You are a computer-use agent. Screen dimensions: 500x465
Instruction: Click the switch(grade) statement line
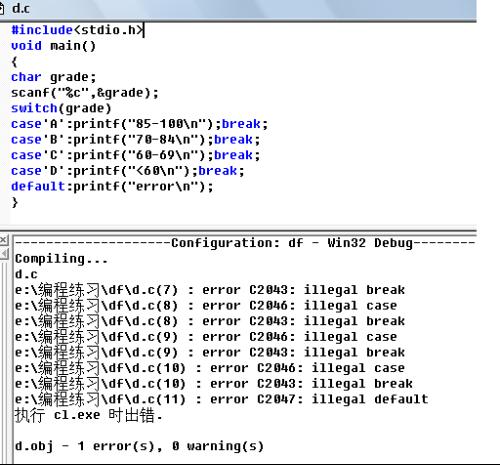click(61, 108)
